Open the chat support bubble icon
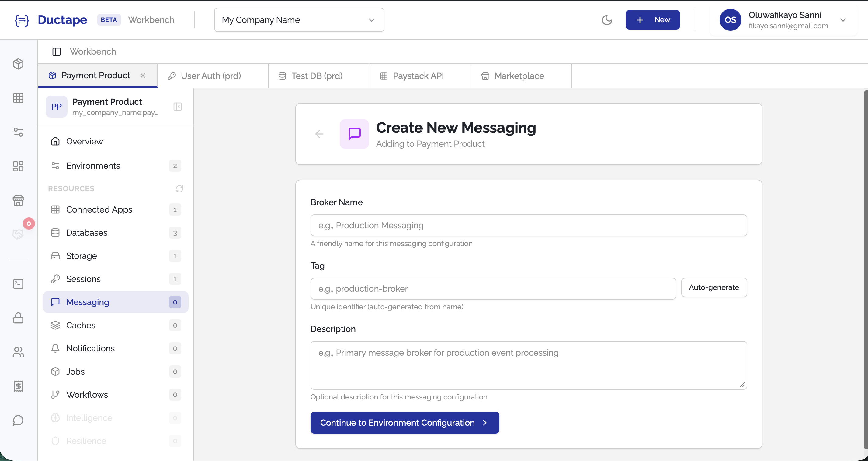 [18, 421]
